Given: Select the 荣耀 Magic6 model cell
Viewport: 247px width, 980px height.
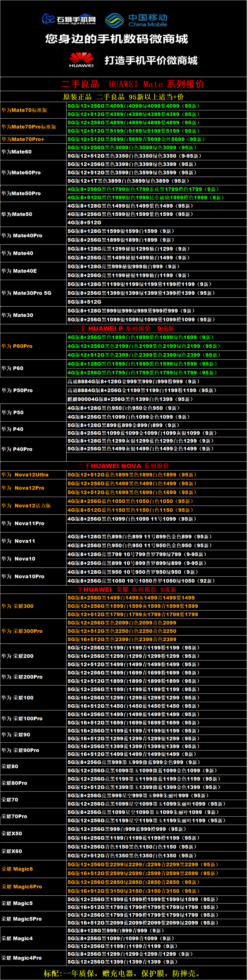Looking at the screenshot, I should [x=33, y=869].
